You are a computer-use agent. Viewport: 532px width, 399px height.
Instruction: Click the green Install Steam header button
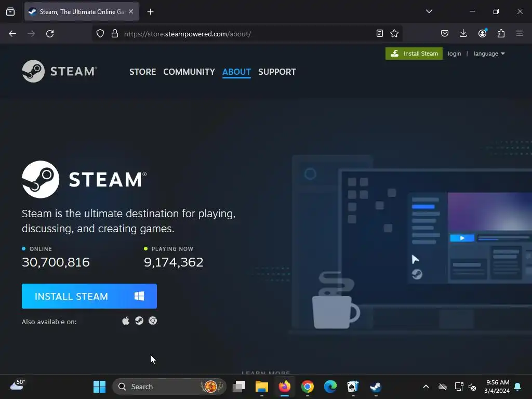pos(414,54)
